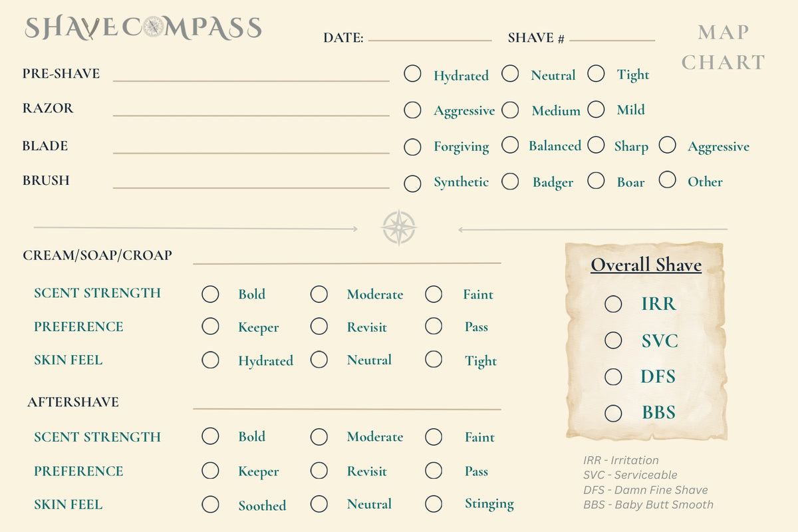Mark cream preference as Keeper
This screenshot has width=798, height=532.
(x=210, y=326)
